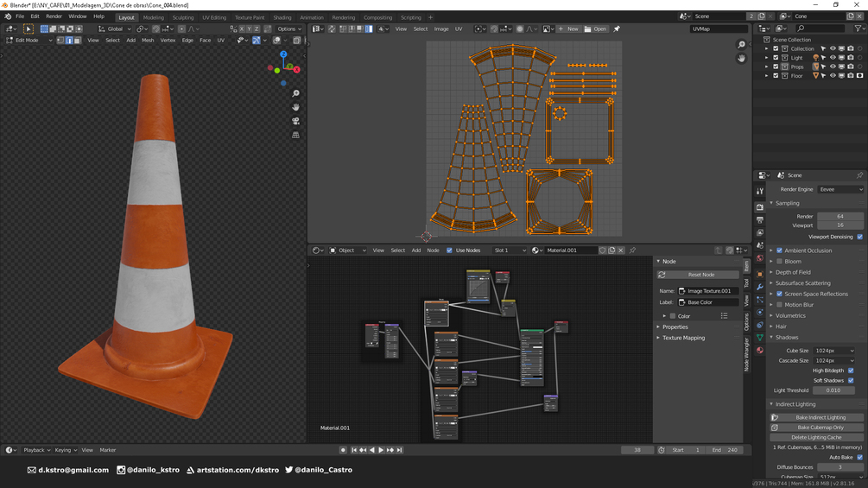Click the outliner filter funnel icon
Screen dimensions: 868x488
click(x=858, y=29)
